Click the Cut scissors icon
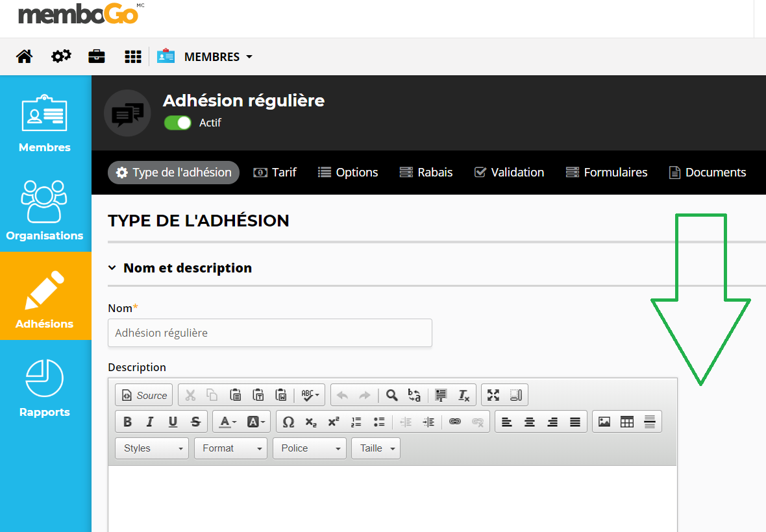 pos(190,395)
